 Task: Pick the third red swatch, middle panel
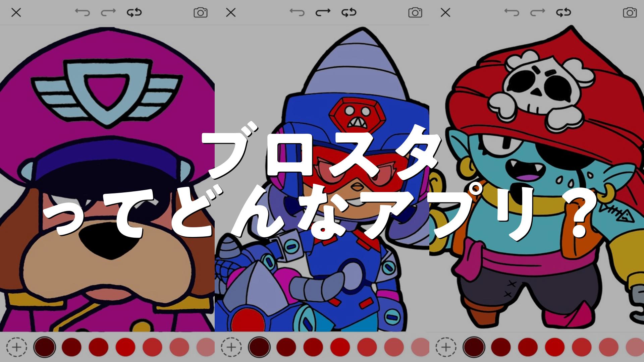point(313,347)
